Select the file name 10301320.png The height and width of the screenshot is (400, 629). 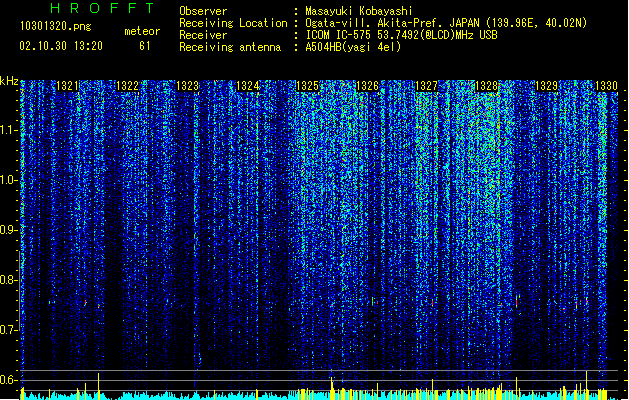(x=56, y=26)
